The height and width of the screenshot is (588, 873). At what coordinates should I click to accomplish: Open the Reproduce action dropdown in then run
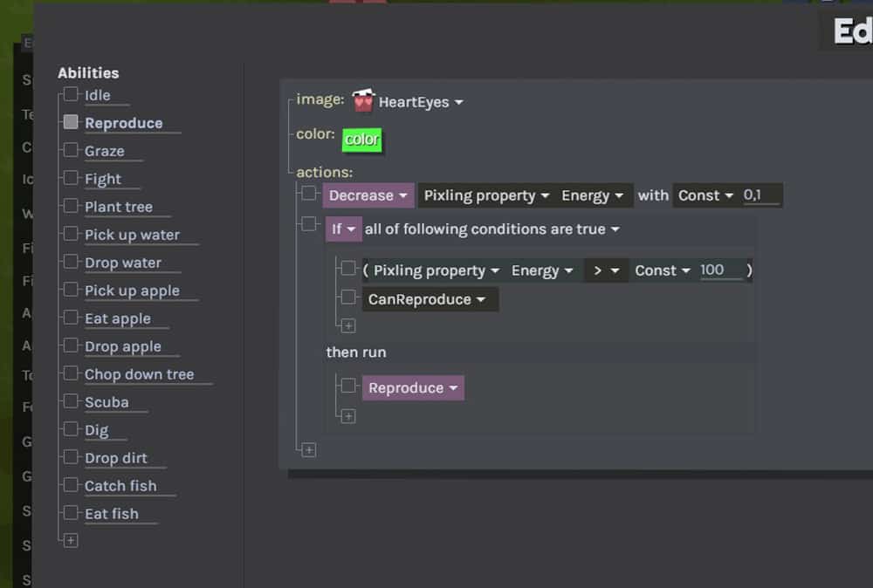click(413, 388)
